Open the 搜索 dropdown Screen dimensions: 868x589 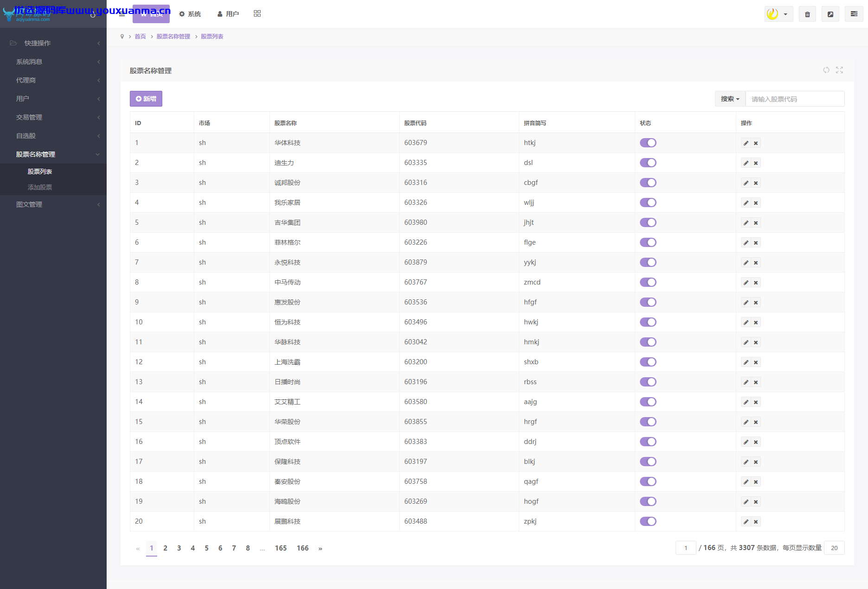[x=730, y=99]
